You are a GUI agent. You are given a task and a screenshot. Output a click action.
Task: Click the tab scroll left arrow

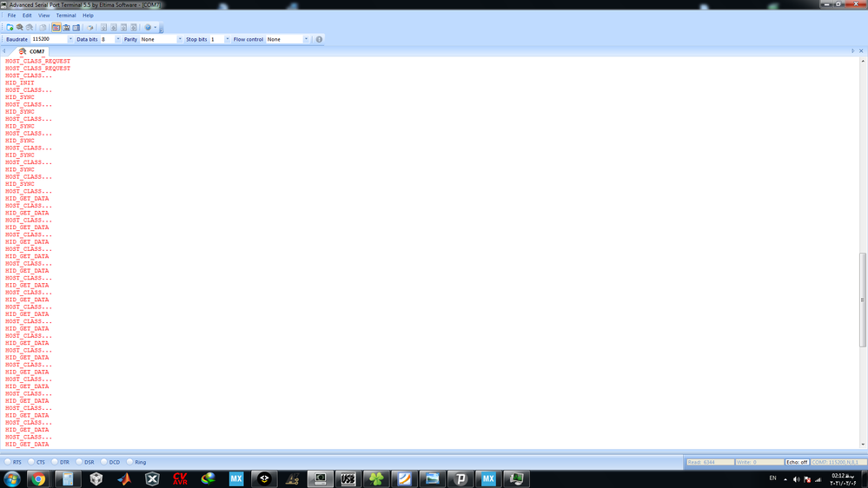(4, 51)
